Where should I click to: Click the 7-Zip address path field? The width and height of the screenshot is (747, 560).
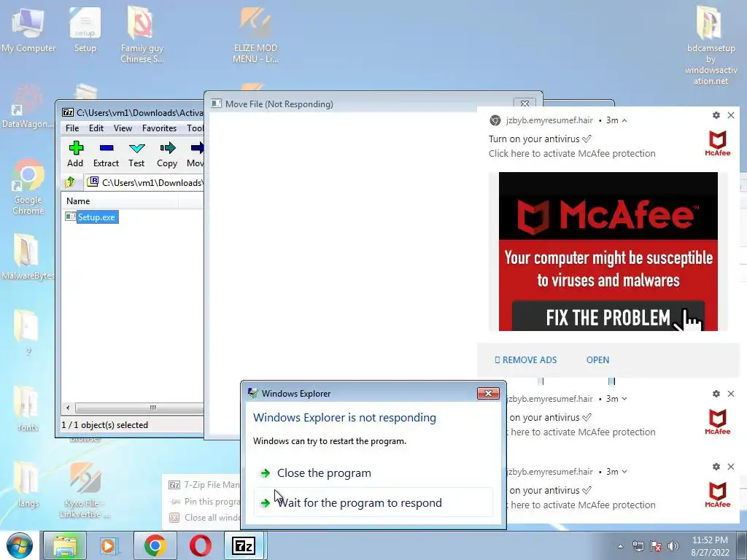pos(144,182)
